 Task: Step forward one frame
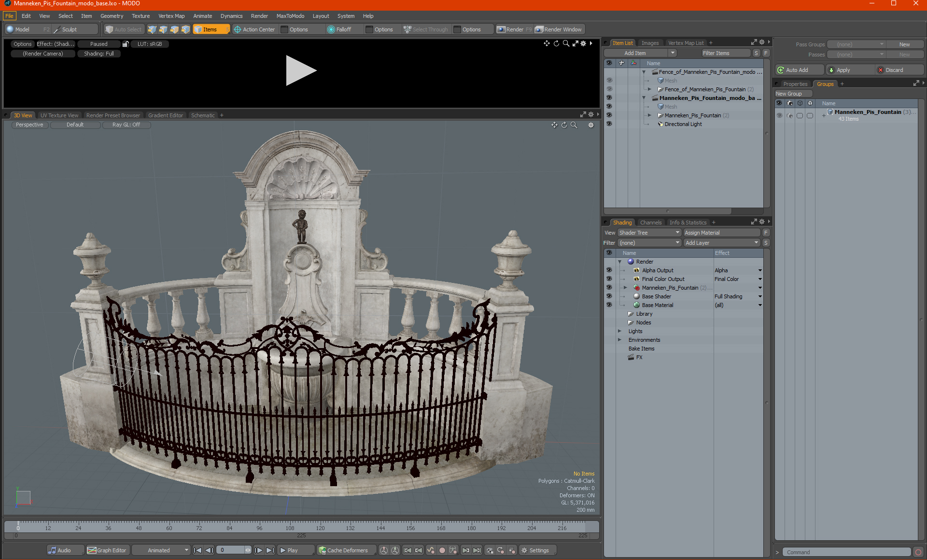[x=259, y=550]
